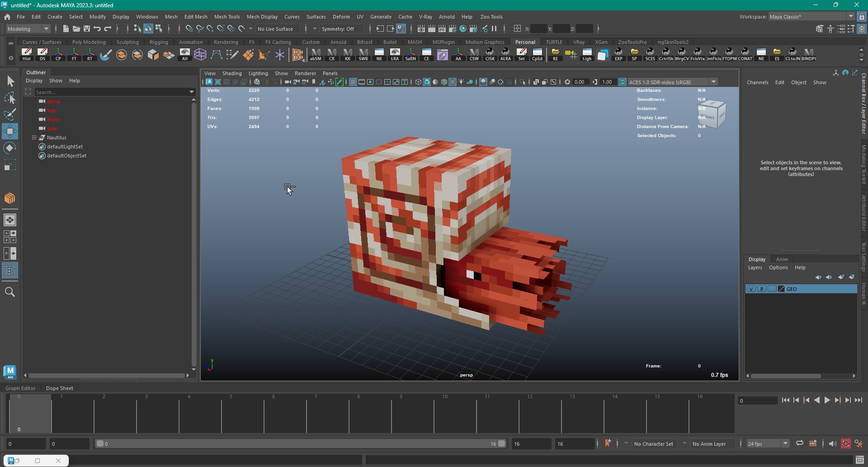The height and width of the screenshot is (467, 868).
Task: Click the EXP shelf script icon
Action: tap(618, 54)
